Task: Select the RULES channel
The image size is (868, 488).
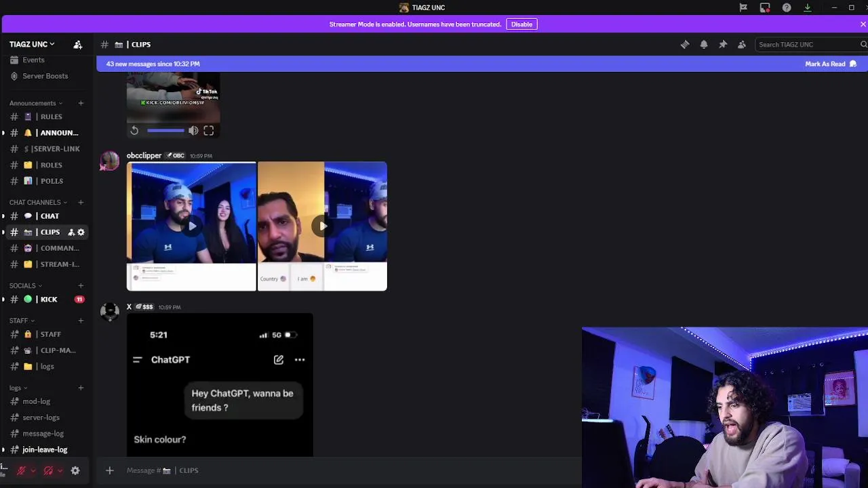Action: tap(46, 117)
